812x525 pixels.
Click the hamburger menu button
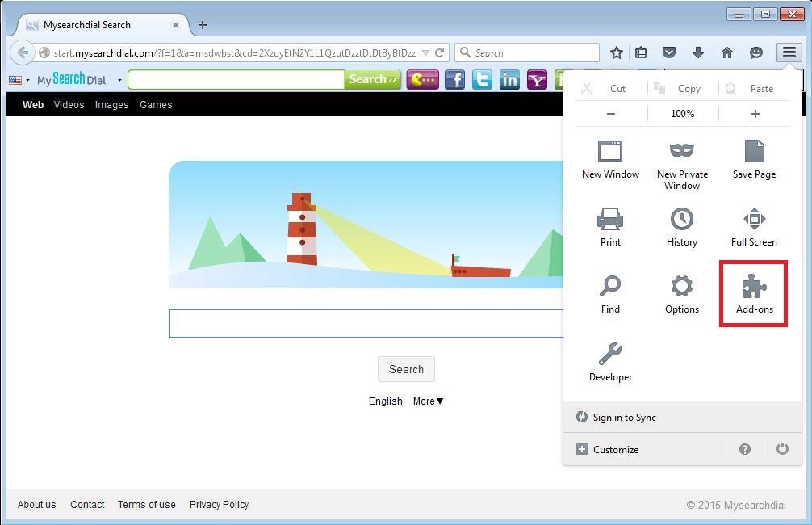789,52
